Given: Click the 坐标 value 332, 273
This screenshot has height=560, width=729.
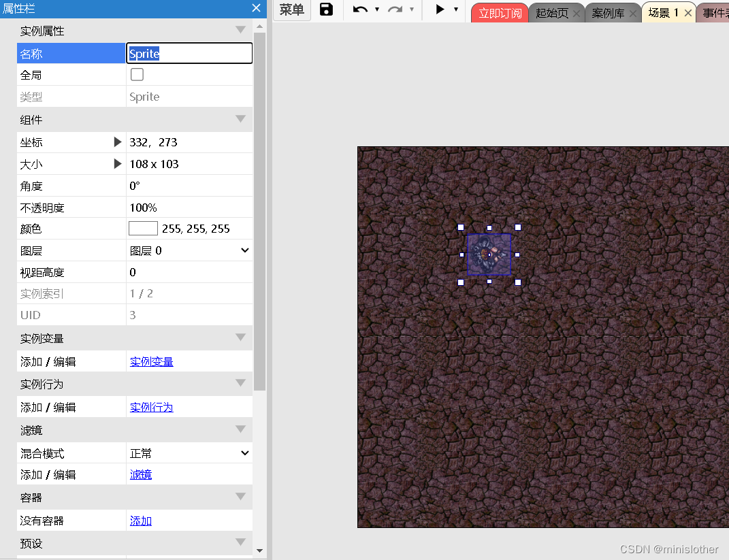Looking at the screenshot, I should click(x=153, y=142).
